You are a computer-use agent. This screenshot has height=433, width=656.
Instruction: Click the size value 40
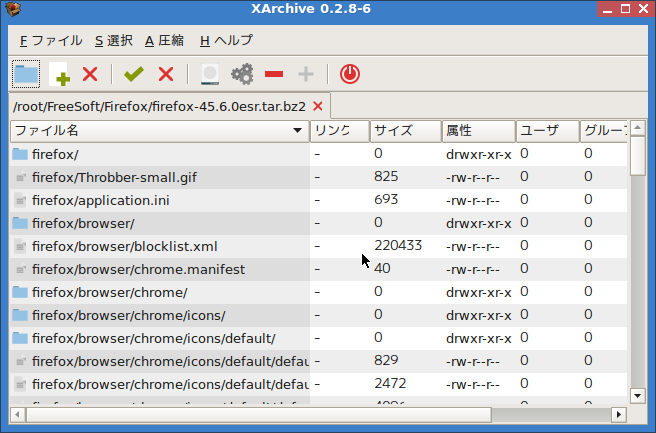[x=382, y=269]
